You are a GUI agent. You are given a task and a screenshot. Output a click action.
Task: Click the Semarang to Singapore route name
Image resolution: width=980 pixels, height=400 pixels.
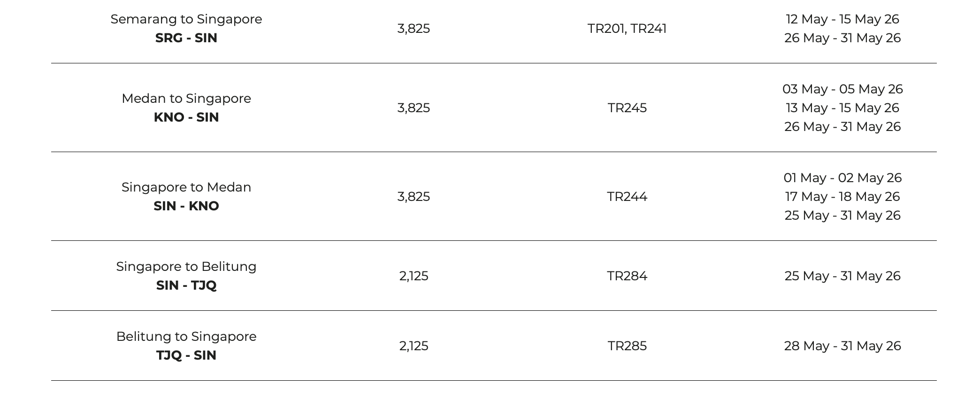(186, 19)
